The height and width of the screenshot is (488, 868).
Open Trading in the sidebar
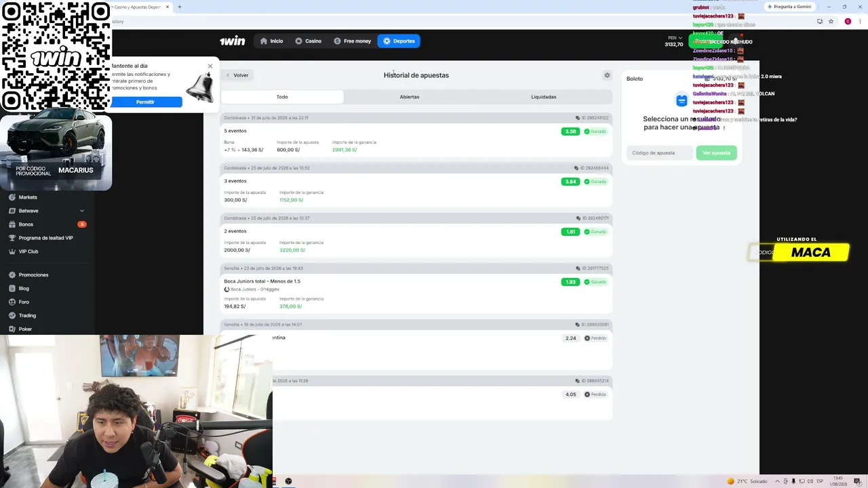(x=27, y=315)
